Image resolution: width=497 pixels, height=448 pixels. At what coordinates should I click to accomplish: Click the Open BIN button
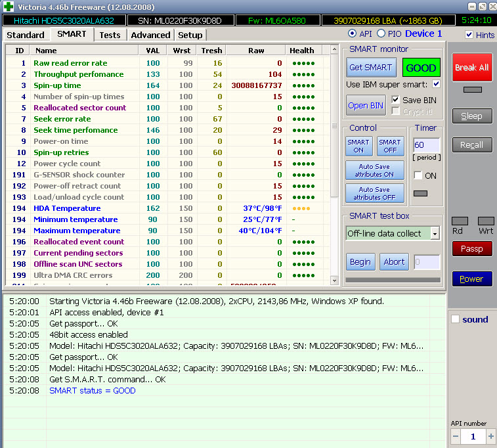366,105
